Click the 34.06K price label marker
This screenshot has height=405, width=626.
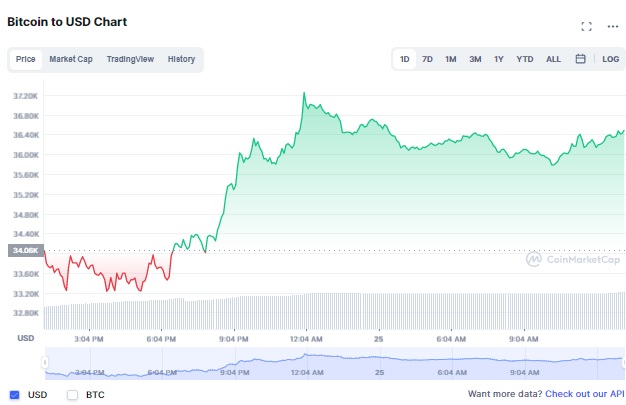click(25, 251)
